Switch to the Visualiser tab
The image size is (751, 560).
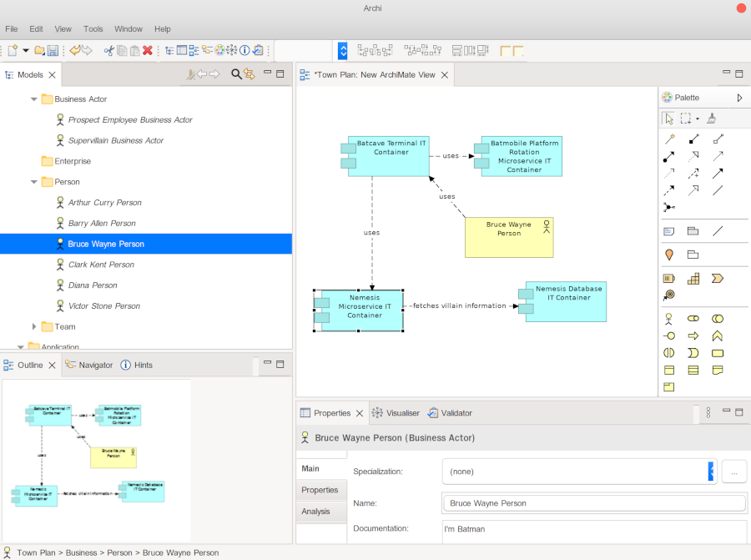[x=396, y=413]
